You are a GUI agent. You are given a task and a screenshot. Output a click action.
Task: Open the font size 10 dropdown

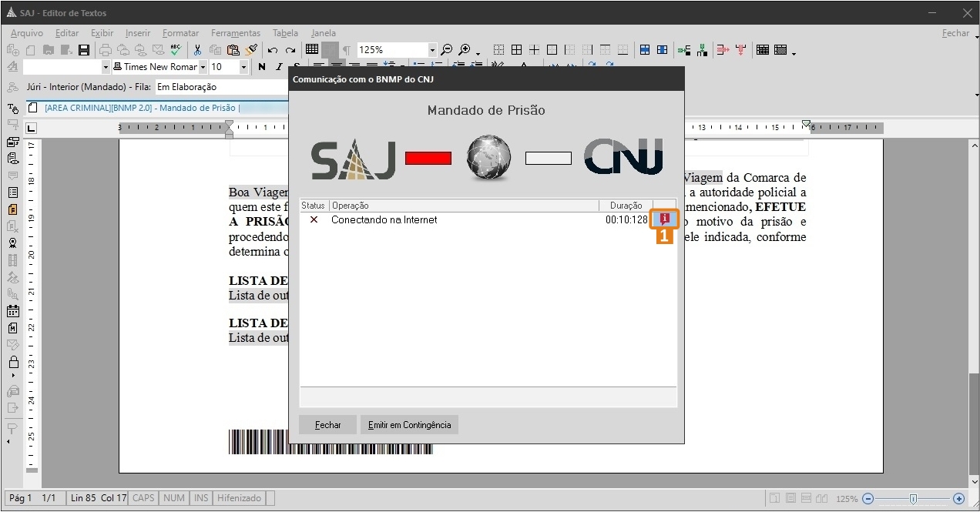[244, 67]
